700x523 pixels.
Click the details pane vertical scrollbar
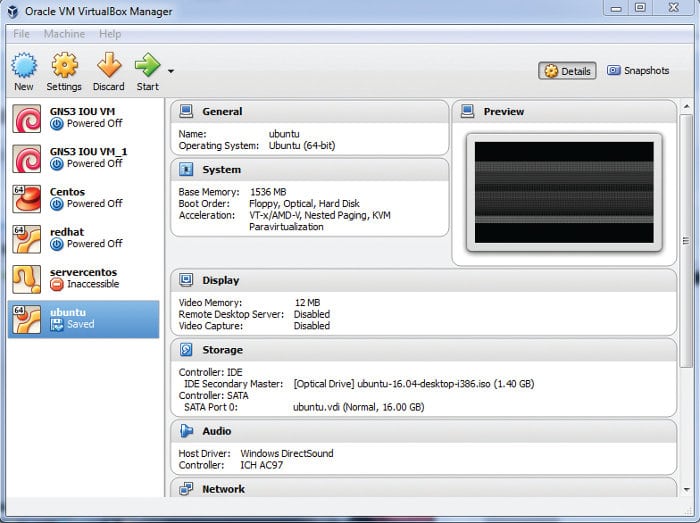tap(686, 240)
